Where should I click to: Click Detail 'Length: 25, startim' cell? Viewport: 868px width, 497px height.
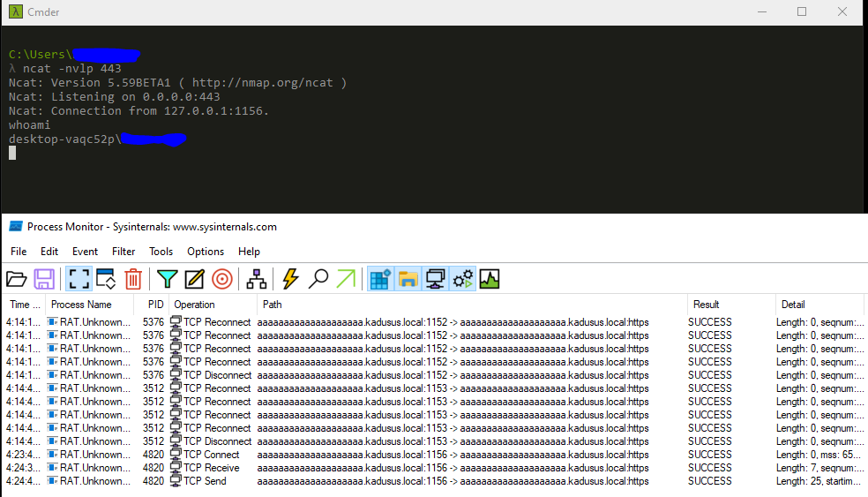point(819,481)
